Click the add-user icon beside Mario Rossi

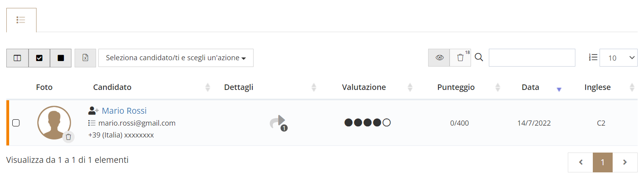93,111
